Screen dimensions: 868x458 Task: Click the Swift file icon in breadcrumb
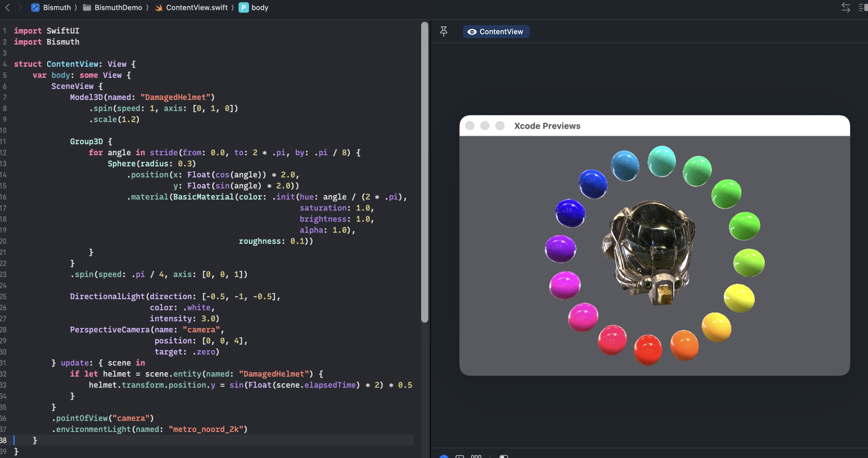158,7
